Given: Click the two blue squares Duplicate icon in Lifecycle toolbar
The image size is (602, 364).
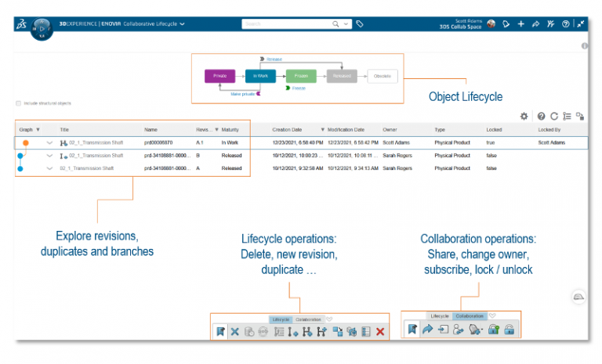Looking at the screenshot, I should [338, 332].
